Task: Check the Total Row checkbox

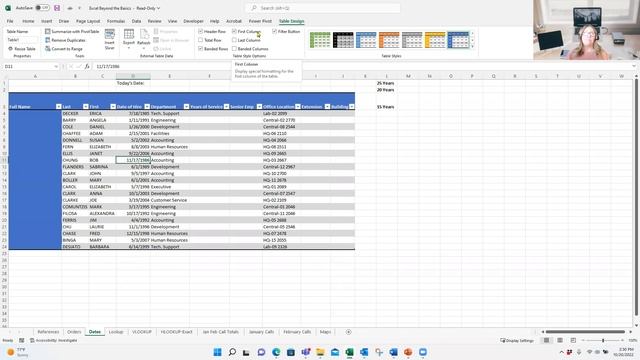Action: (200, 40)
